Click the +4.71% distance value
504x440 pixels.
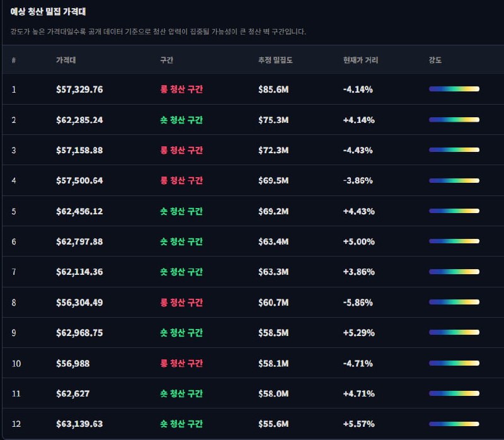(358, 393)
